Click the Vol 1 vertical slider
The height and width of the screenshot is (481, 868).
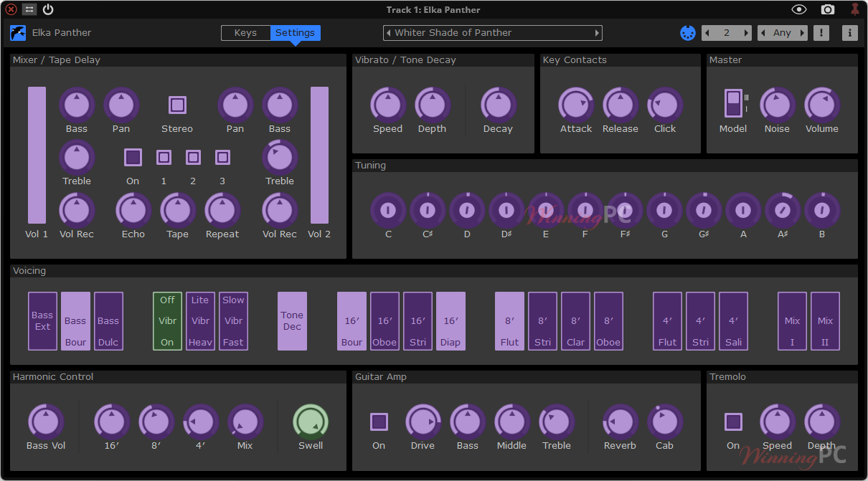click(37, 156)
